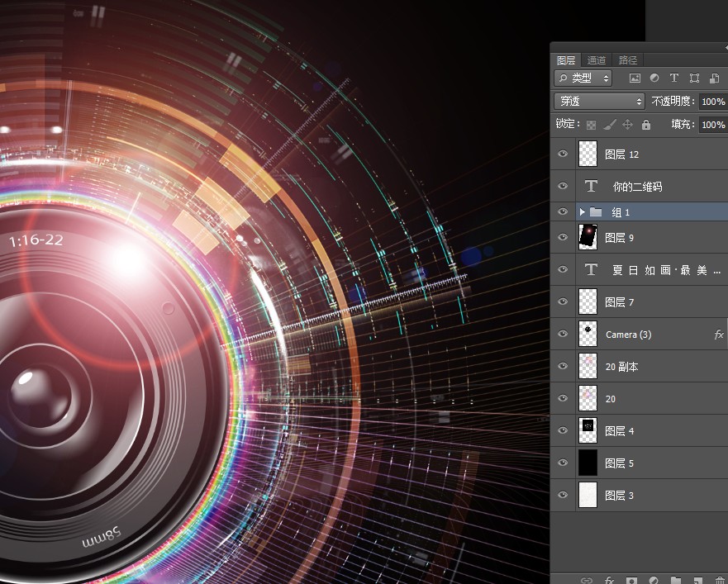Click the black 图层 5 thumbnail
The image size is (728, 584).
pyautogui.click(x=588, y=463)
